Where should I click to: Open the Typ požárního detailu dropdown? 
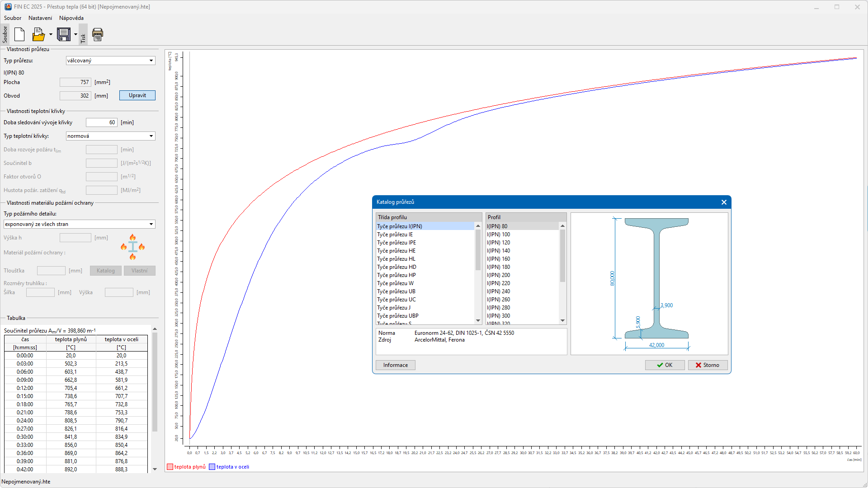click(151, 224)
